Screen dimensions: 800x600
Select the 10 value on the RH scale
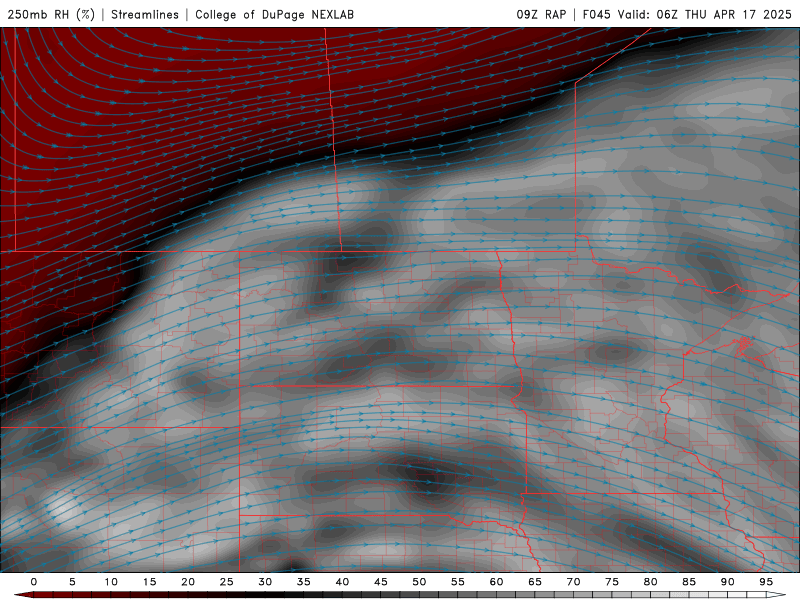click(111, 582)
